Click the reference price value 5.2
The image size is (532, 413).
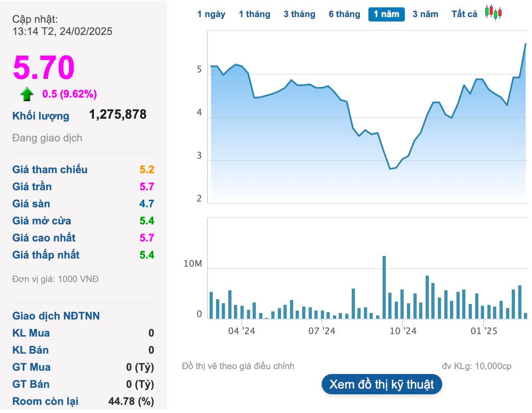147,170
